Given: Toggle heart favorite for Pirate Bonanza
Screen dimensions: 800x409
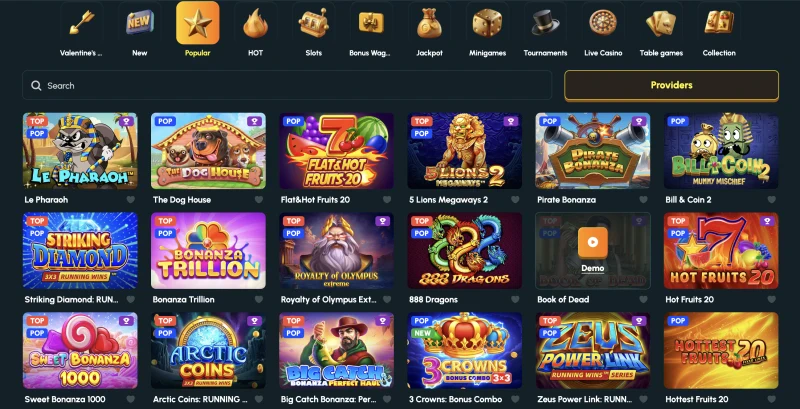Looking at the screenshot, I should click(643, 200).
